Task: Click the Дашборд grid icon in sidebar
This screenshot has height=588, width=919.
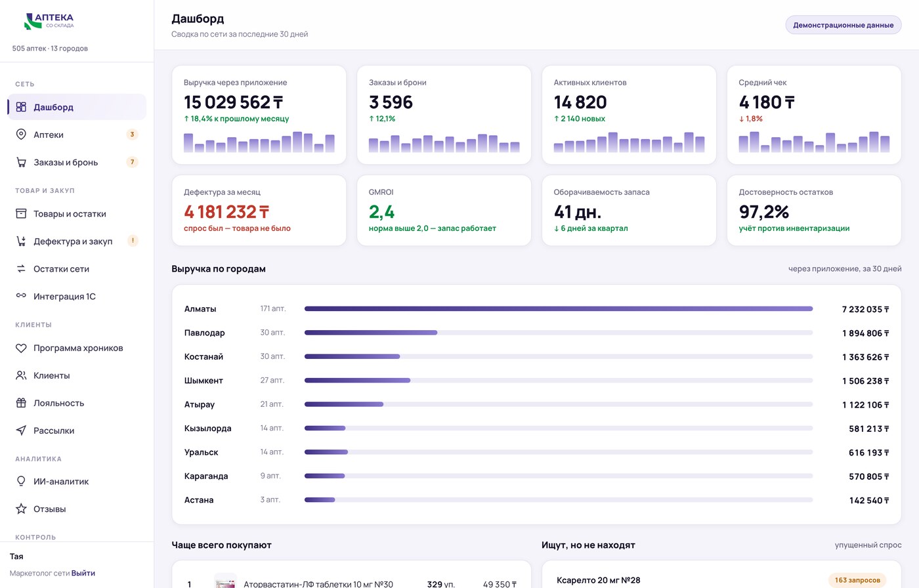Action: pyautogui.click(x=21, y=107)
